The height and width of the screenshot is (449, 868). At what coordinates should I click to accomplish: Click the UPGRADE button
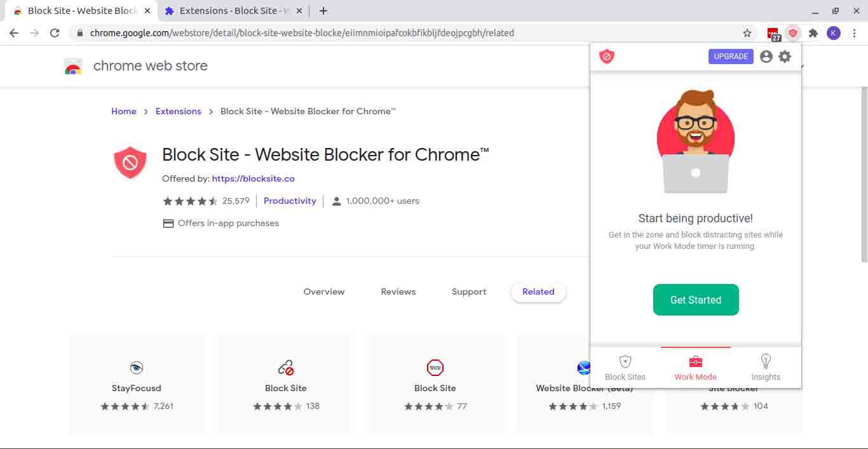(x=731, y=57)
